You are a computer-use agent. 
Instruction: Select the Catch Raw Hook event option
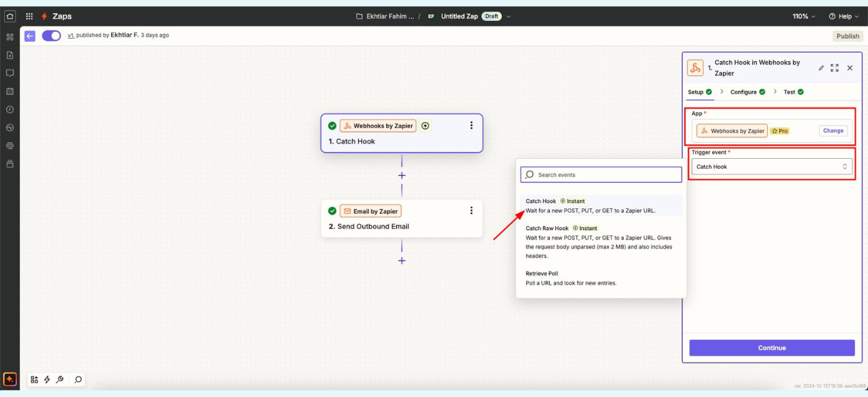point(601,242)
